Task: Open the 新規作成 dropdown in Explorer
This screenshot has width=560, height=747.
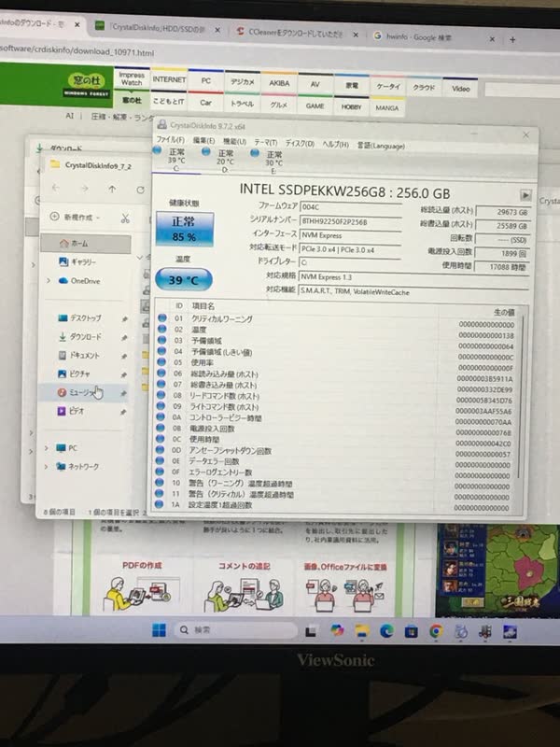Action: (78, 217)
